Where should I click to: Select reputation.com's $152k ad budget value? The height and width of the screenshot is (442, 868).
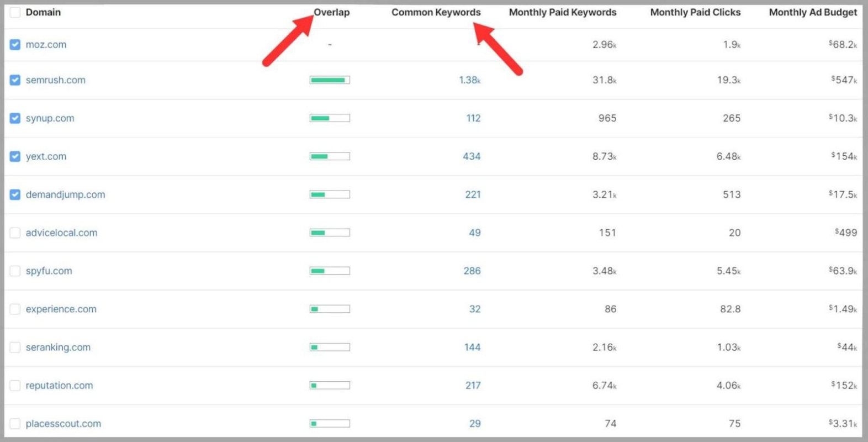click(x=844, y=385)
